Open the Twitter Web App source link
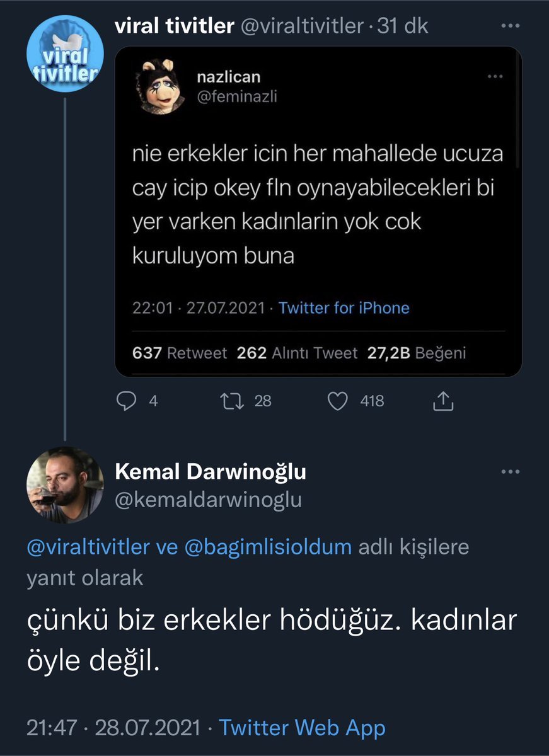Screen dimensions: 549x756 click(x=302, y=728)
